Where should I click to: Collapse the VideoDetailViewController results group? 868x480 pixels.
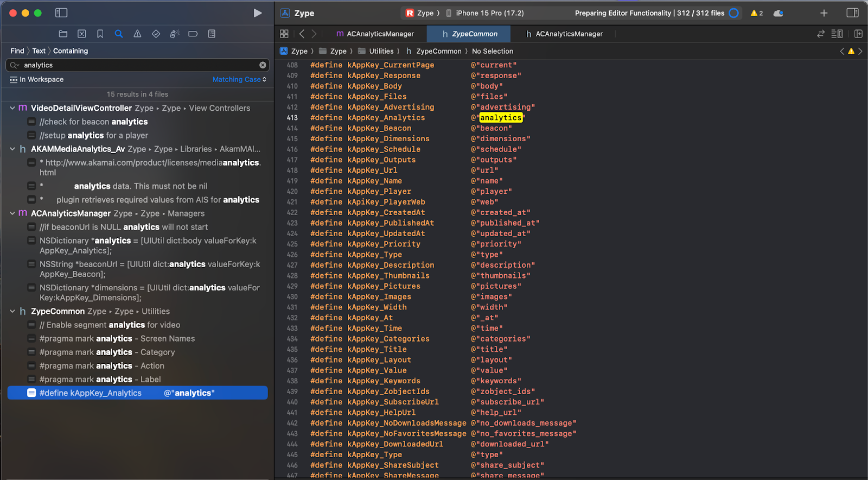click(12, 108)
